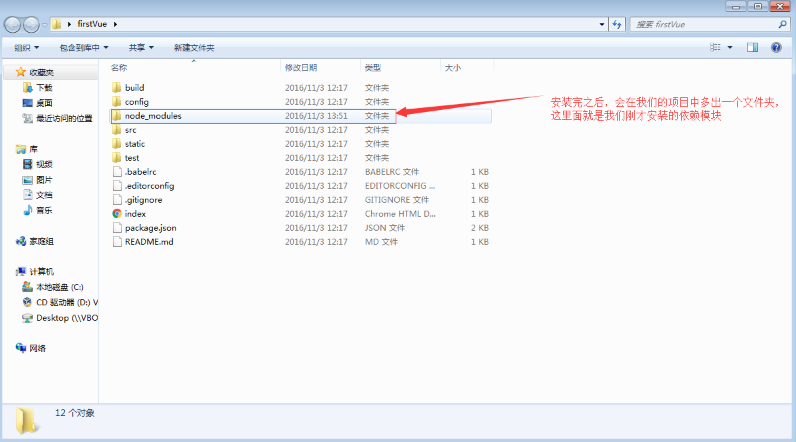Select the build folder
Screen dimensions: 796x442
[134, 88]
